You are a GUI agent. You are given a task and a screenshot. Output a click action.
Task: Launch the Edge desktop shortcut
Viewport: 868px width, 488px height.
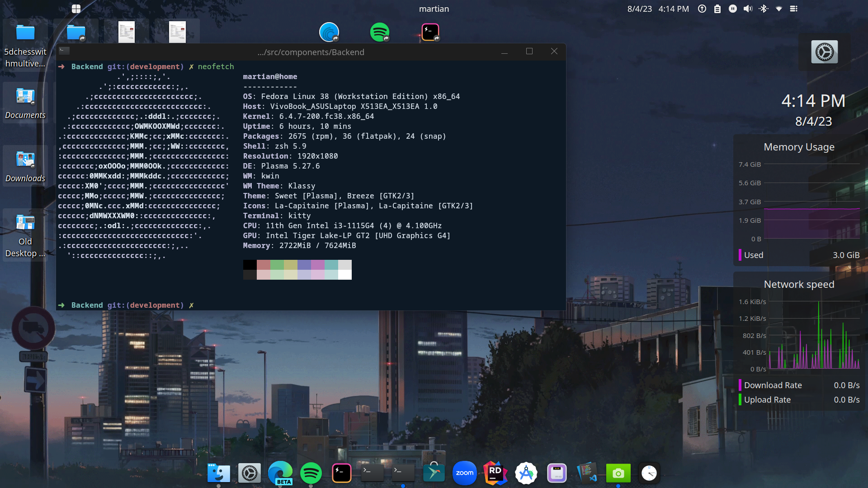tap(329, 32)
